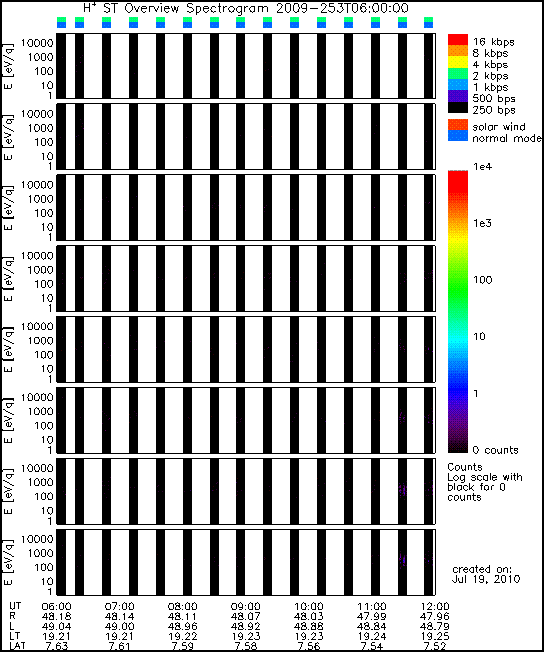The image size is (544, 652).
Task: Click the purple counts in bottom panel
Action: pos(402,560)
